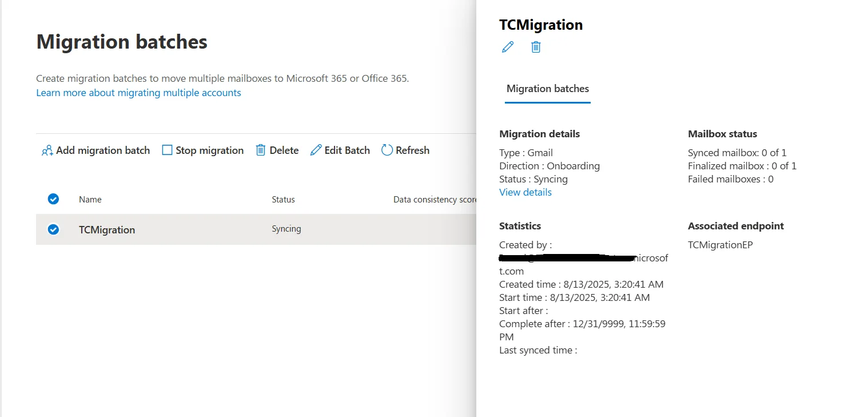Viewport: 868px width, 417px height.
Task: Click the Associated endpoint section heading
Action: point(736,226)
